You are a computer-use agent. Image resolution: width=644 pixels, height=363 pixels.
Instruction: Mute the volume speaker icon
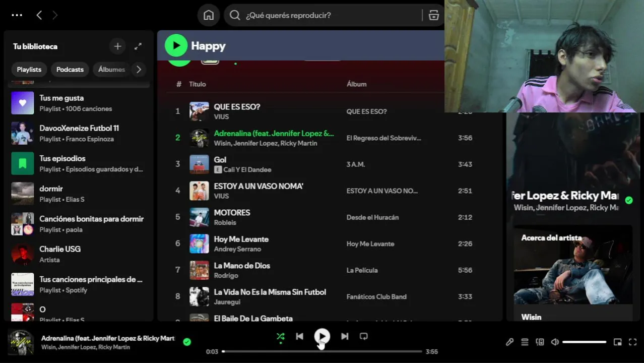(555, 342)
